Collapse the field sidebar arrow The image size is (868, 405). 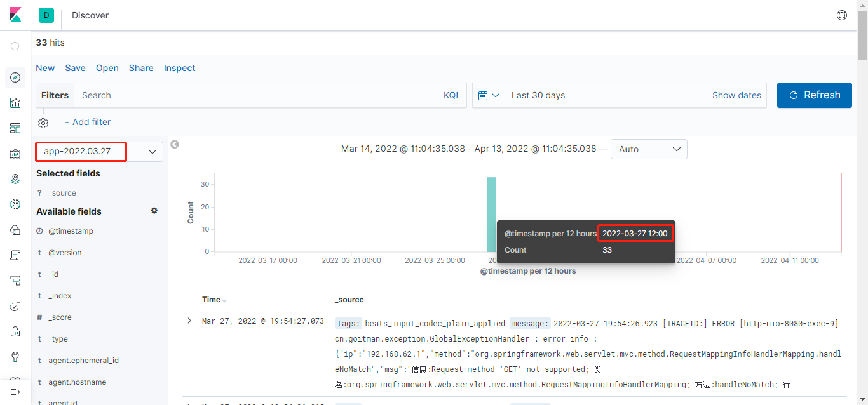click(x=175, y=144)
